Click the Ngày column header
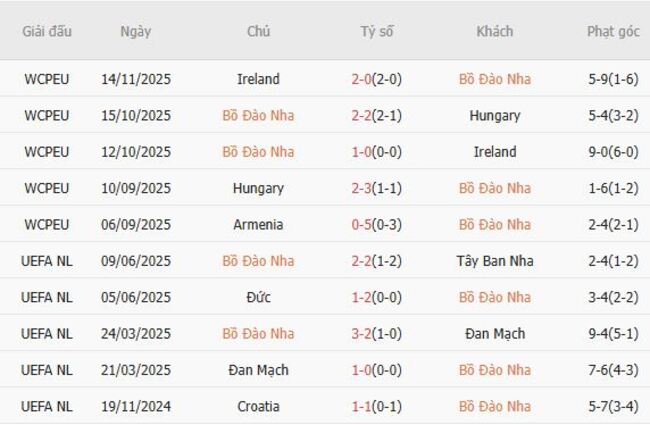The width and height of the screenshot is (650, 425). click(135, 31)
